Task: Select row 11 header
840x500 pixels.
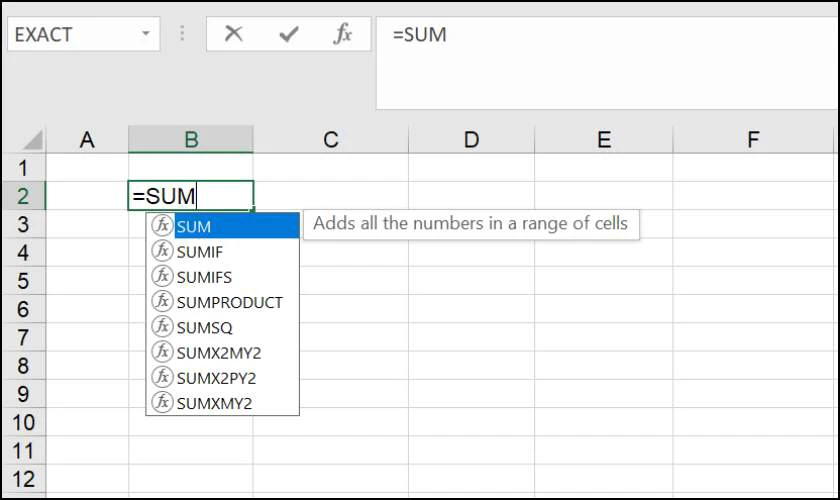Action: pyautogui.click(x=23, y=450)
